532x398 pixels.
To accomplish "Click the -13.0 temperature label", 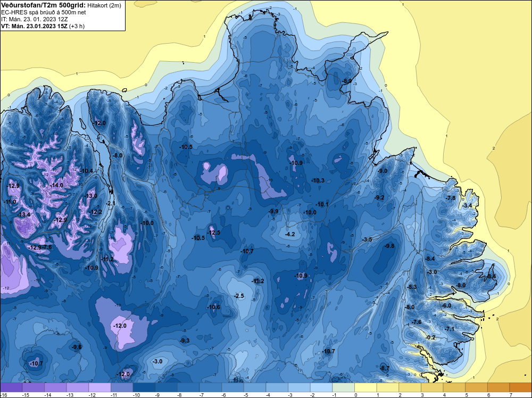I will (x=91, y=196).
